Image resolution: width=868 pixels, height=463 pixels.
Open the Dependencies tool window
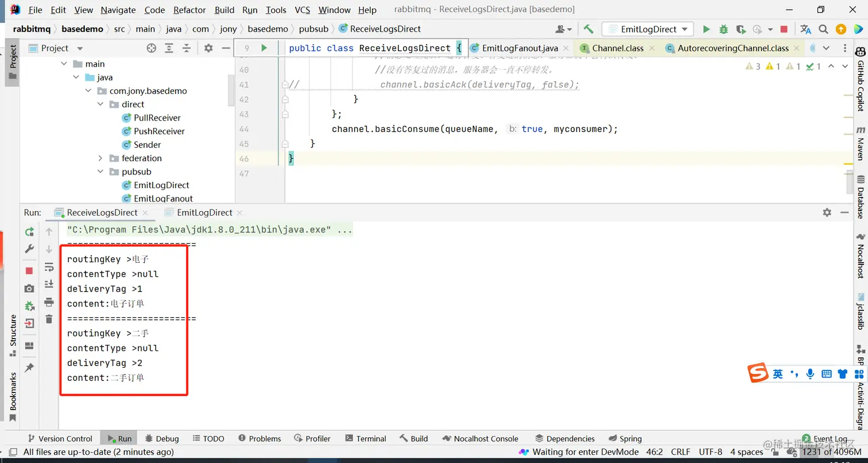[565, 439]
